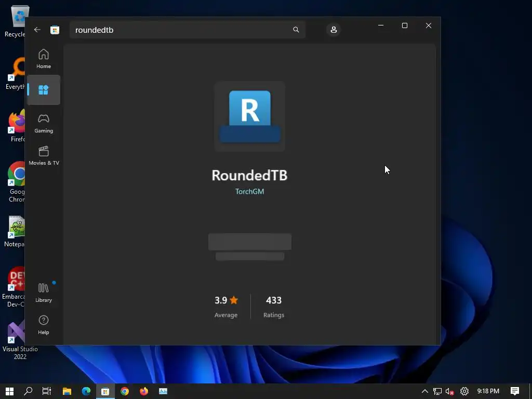
Task: Open the Action Center notifications icon
Action: click(x=515, y=391)
